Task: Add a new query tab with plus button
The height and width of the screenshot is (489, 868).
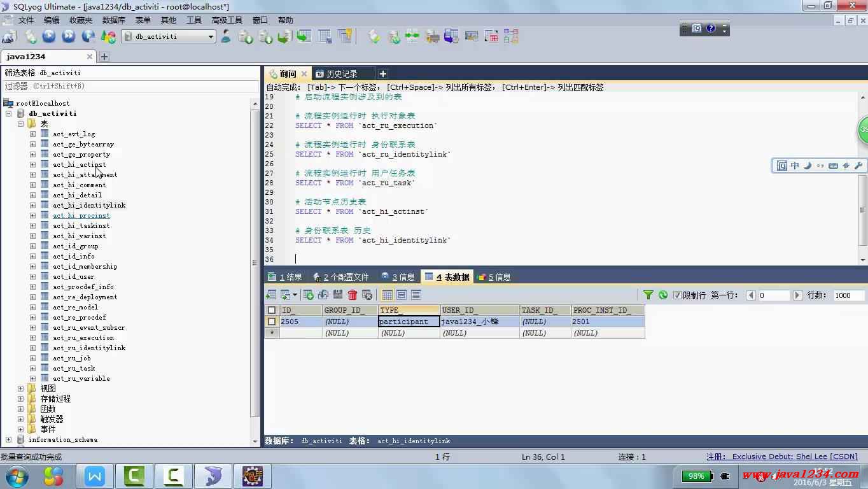Action: 382,74
